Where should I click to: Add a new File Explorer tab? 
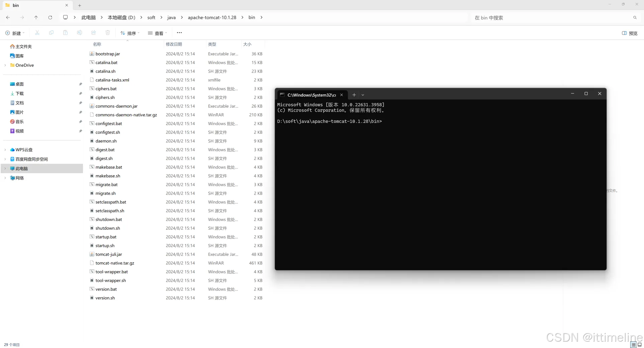pos(80,5)
